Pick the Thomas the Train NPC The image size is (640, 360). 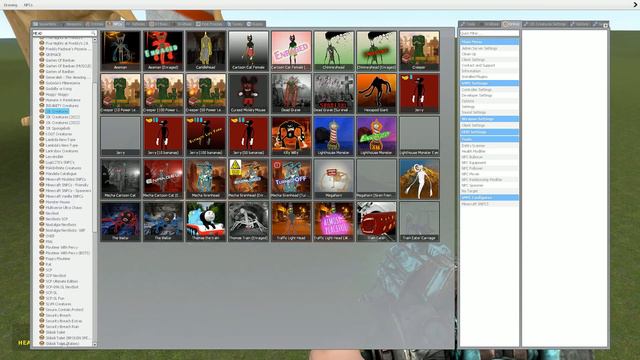(x=206, y=221)
